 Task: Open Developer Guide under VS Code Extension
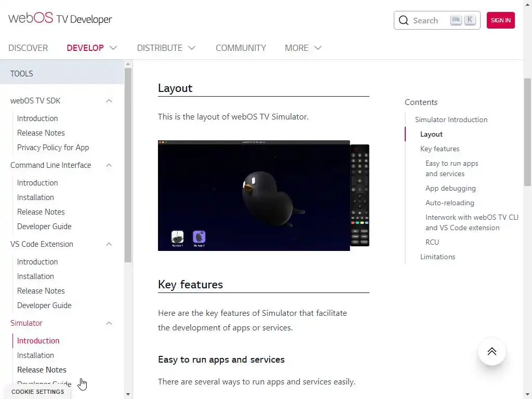pos(44,305)
